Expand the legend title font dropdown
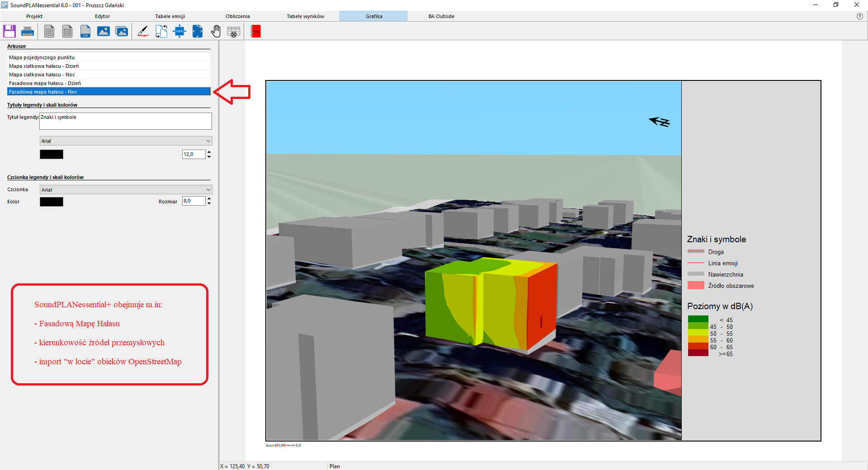The image size is (868, 470). [208, 141]
